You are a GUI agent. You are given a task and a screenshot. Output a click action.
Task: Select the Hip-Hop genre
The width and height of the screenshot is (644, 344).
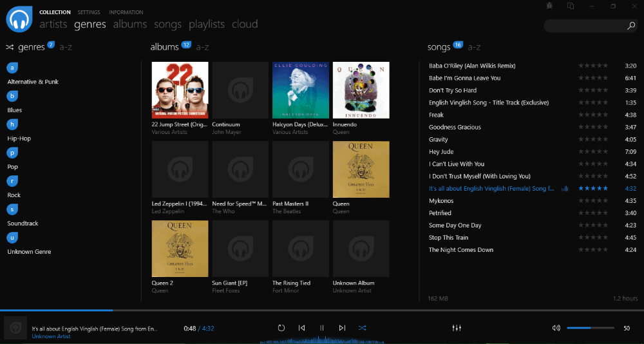coord(19,139)
